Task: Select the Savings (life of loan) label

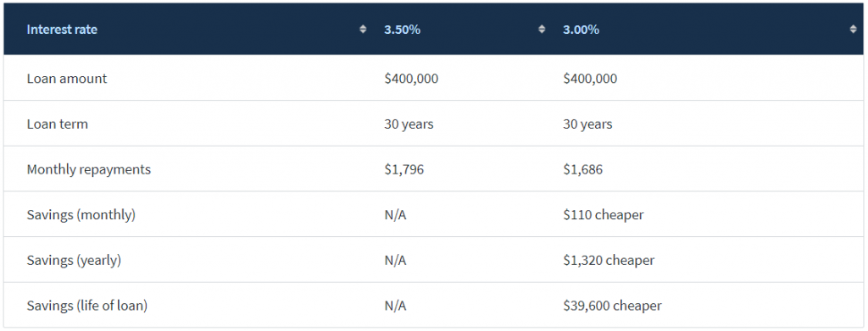Action: point(87,305)
